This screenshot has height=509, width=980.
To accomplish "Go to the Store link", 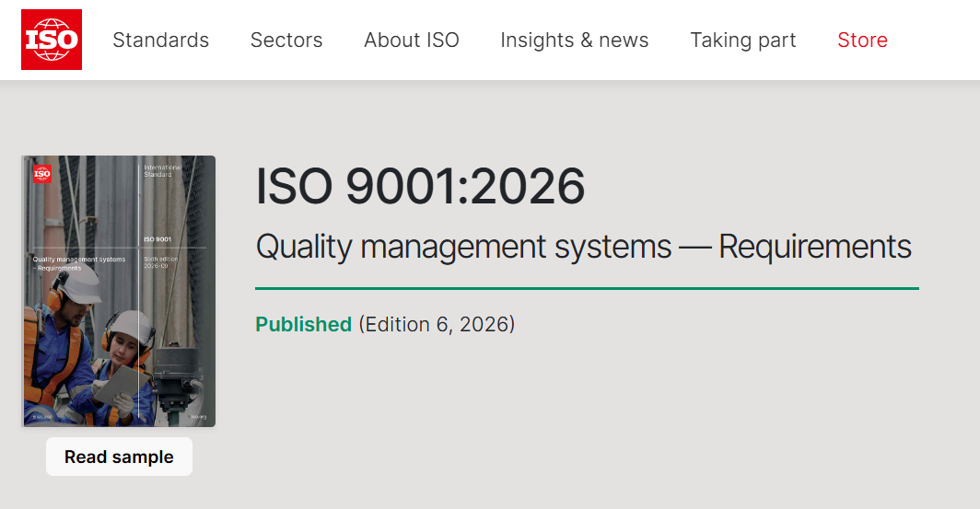I will (x=862, y=40).
